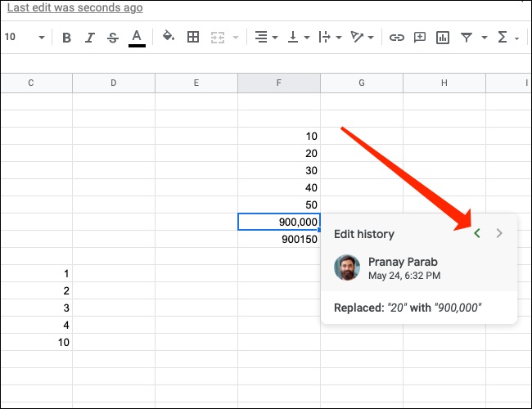This screenshot has width=532, height=409.
Task: Open the text color picker
Action: [x=137, y=38]
